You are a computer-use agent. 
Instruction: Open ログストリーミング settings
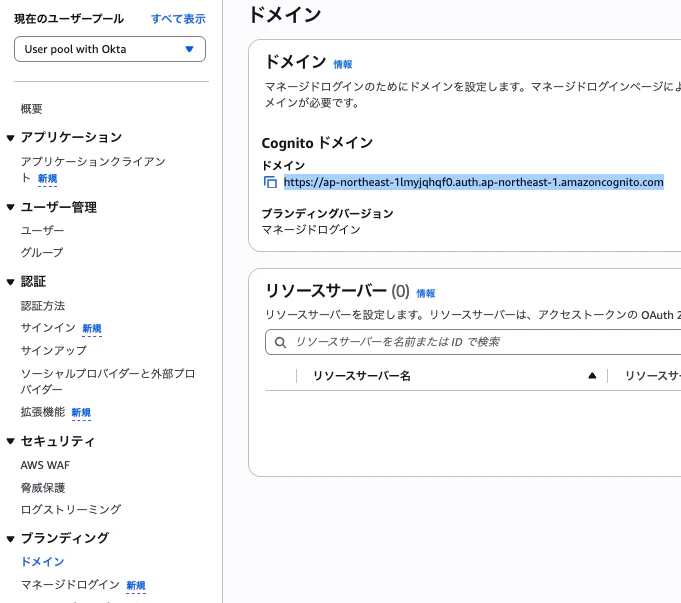(x=71, y=510)
